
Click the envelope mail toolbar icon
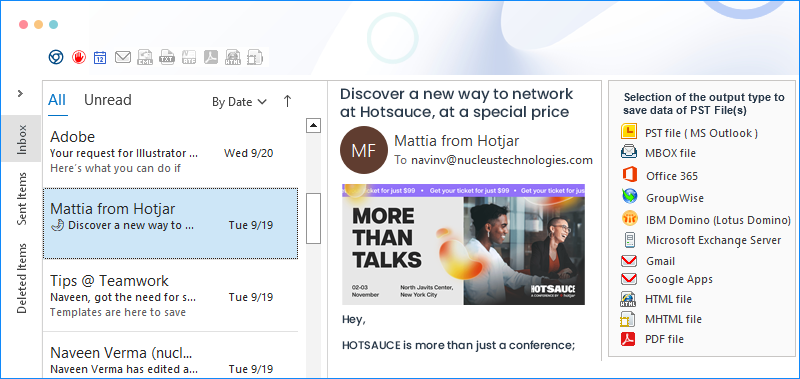tap(123, 57)
